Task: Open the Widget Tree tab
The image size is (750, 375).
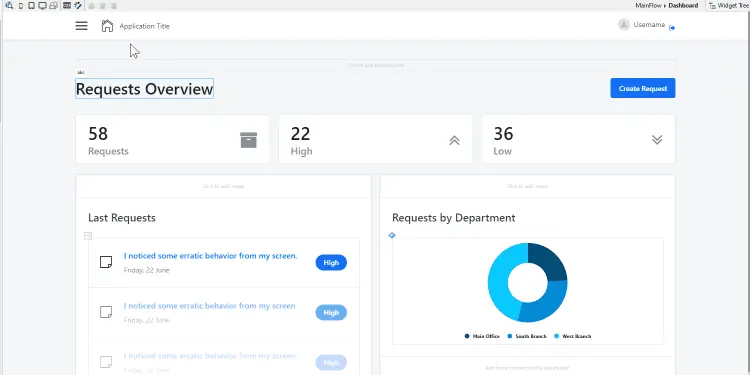Action: [x=729, y=5]
